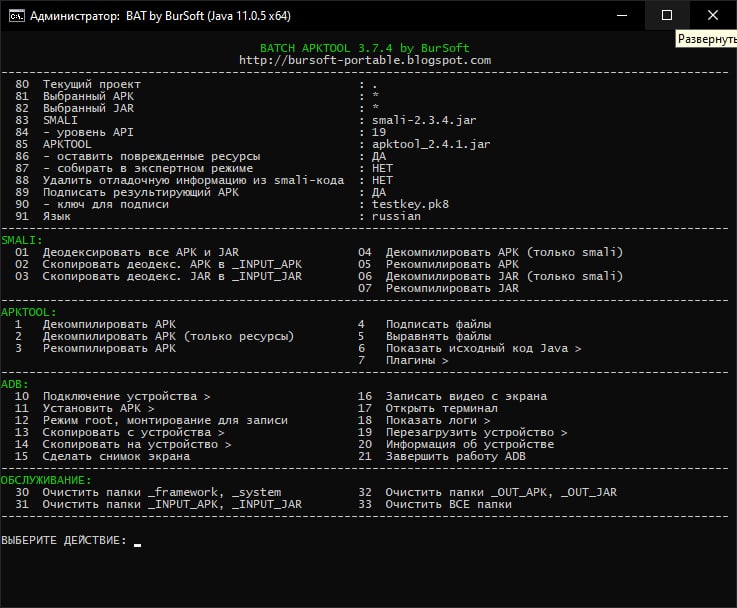
Task: Click item 17 'Открыть терминал'
Action: [x=427, y=408]
